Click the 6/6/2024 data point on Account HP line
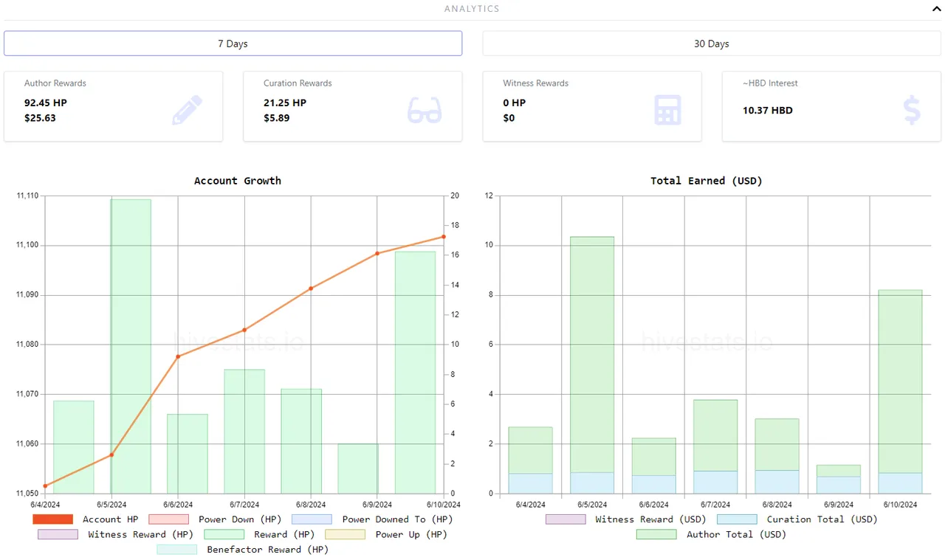Image resolution: width=945 pixels, height=560 pixels. [x=178, y=356]
